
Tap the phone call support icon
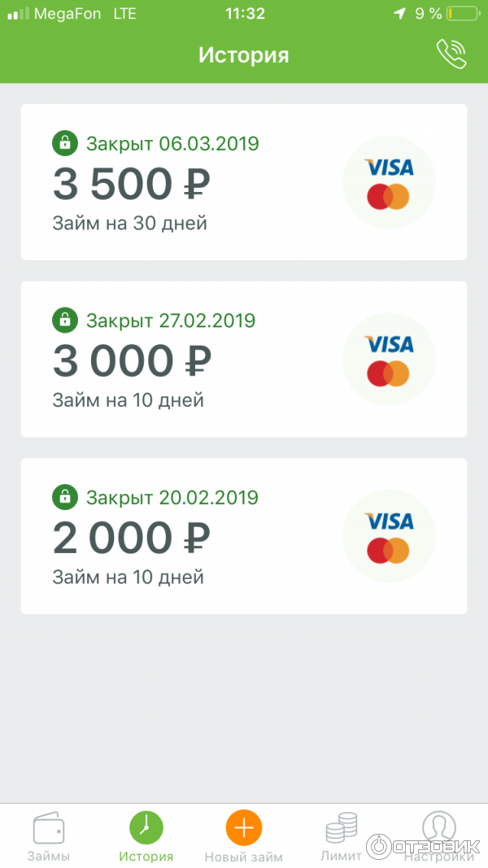click(451, 54)
